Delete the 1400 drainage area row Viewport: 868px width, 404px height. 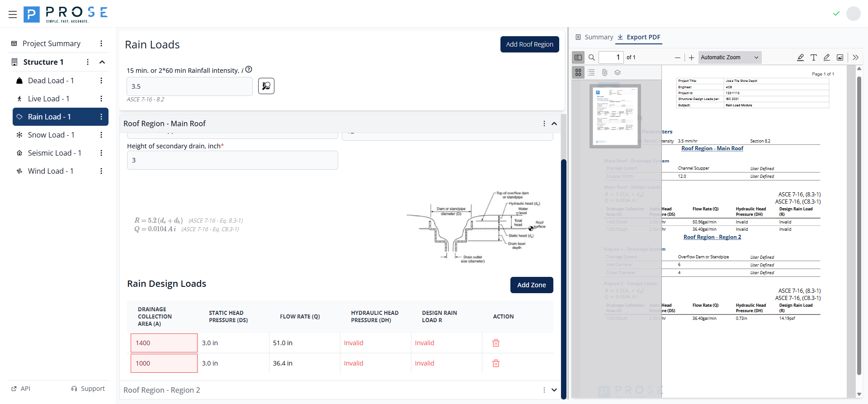(495, 343)
